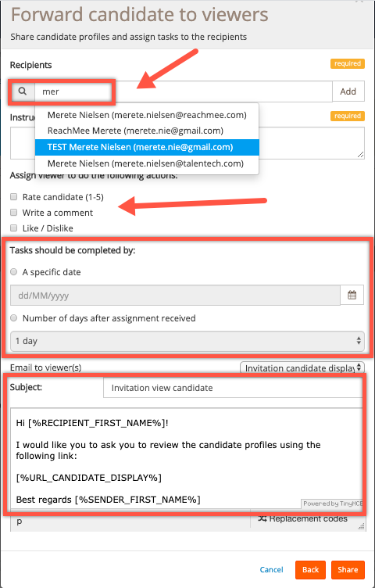
Task: Click the Cancel link
Action: point(272,570)
